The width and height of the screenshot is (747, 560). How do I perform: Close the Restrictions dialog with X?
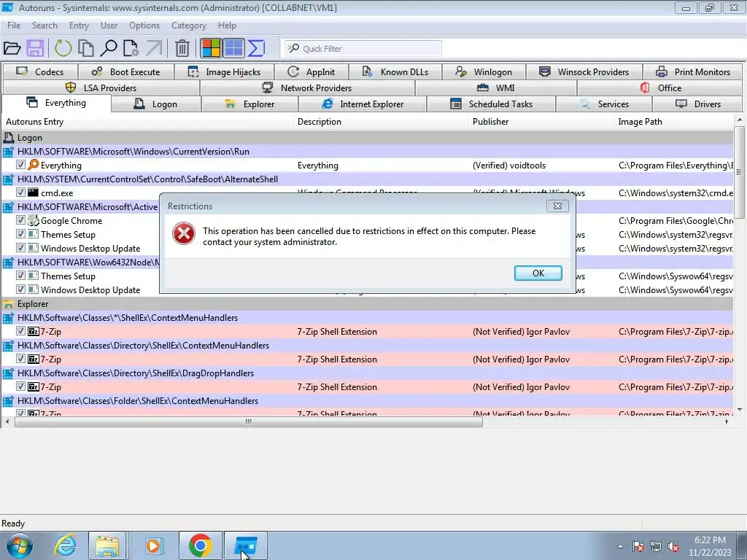point(557,206)
